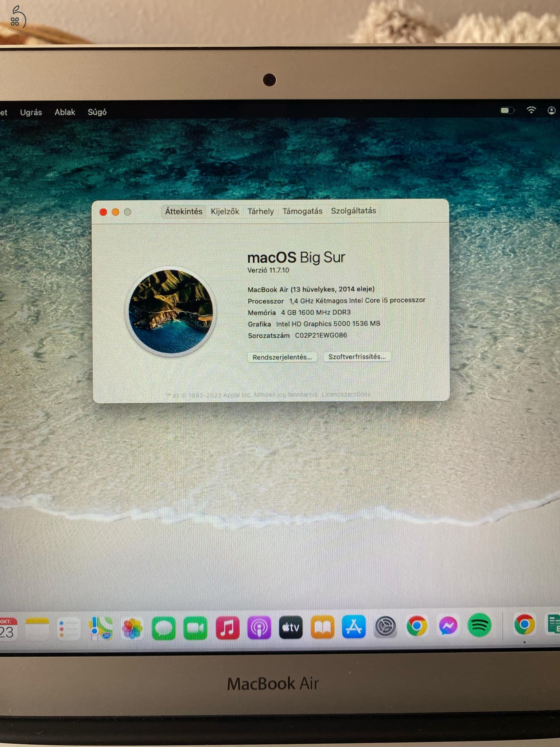Open the Szolgáltatás tab
The height and width of the screenshot is (747, 560).
click(353, 211)
